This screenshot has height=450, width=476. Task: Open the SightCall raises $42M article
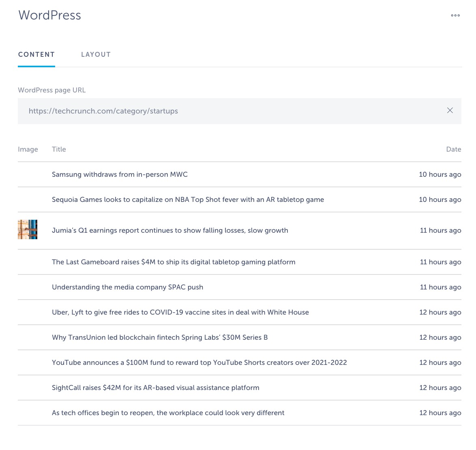(x=156, y=388)
